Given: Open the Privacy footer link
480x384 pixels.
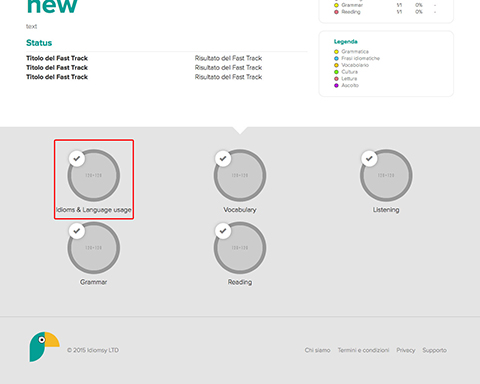Looking at the screenshot, I should click(406, 350).
